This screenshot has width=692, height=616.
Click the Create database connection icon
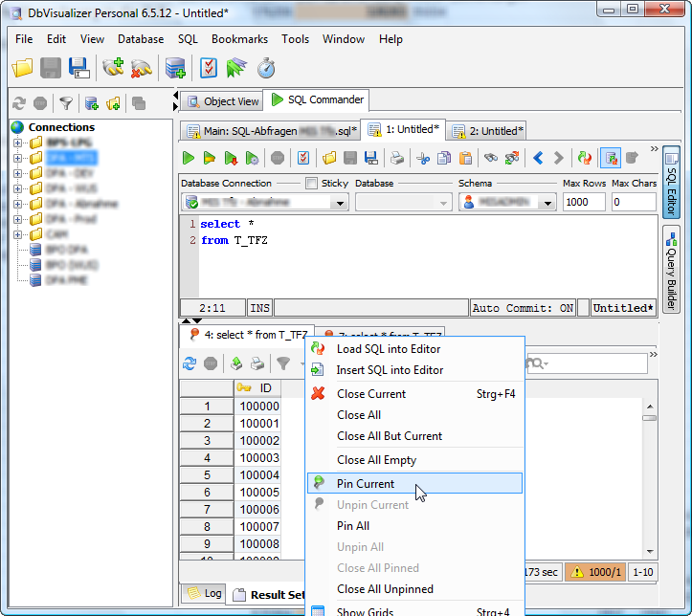(175, 68)
